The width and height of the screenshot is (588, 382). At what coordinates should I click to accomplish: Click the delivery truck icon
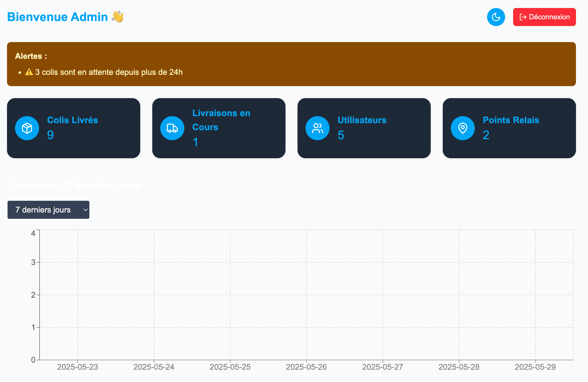coord(172,128)
